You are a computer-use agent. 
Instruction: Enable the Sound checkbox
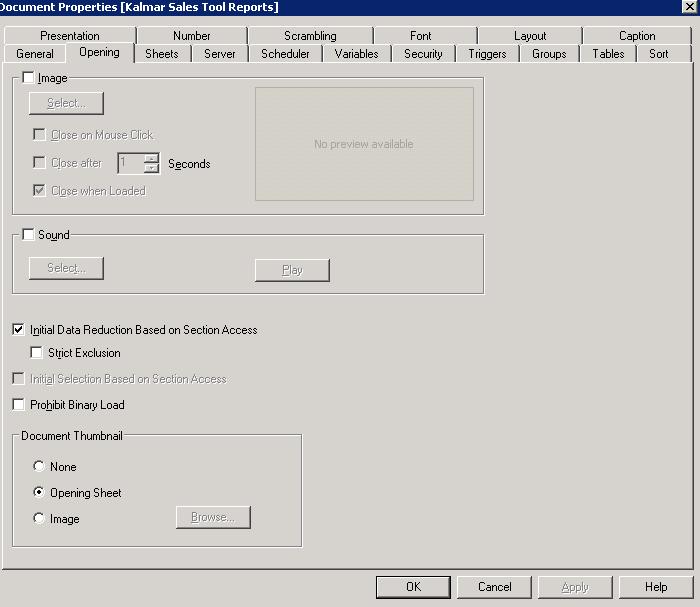[28, 234]
